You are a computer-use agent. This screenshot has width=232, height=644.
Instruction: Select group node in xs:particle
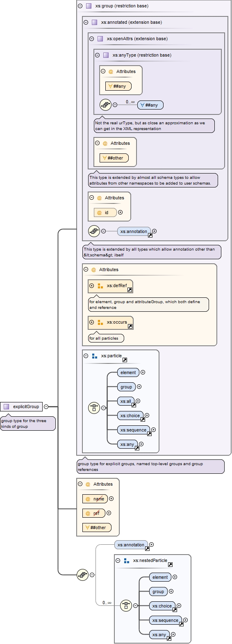pos(126,387)
